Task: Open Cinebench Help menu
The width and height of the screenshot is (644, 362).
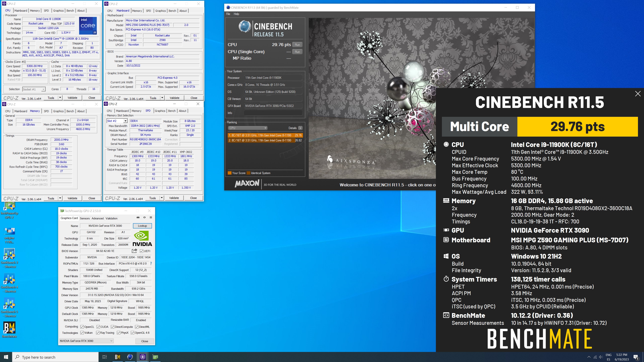Action: click(x=236, y=14)
